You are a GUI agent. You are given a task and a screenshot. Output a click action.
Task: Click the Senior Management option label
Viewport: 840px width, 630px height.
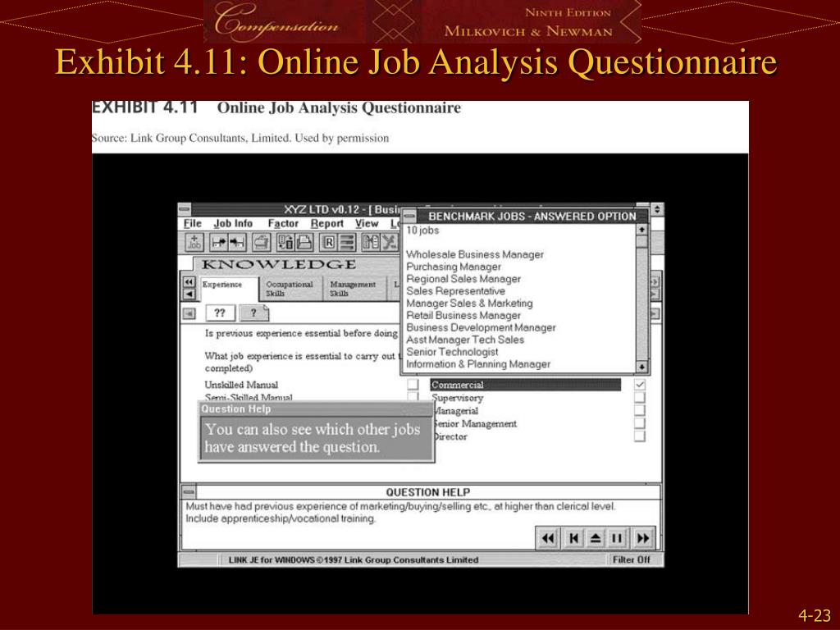point(475,424)
